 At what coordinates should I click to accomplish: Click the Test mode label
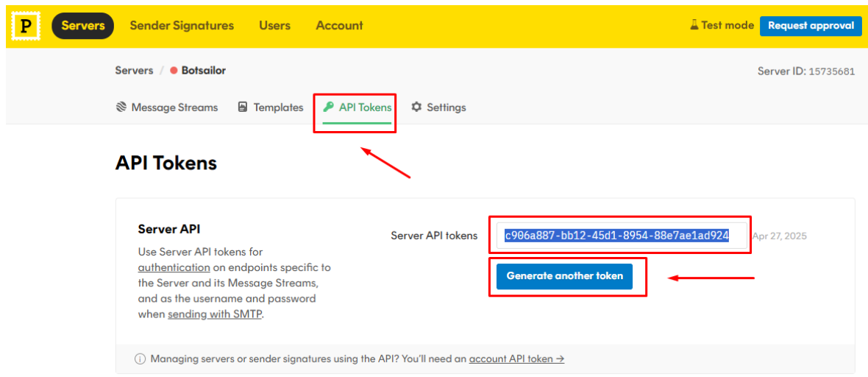click(x=728, y=25)
